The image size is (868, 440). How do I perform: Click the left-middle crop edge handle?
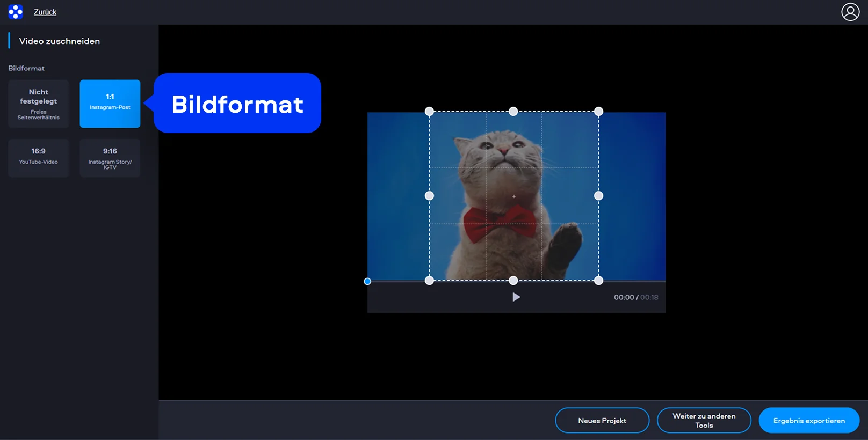(429, 196)
